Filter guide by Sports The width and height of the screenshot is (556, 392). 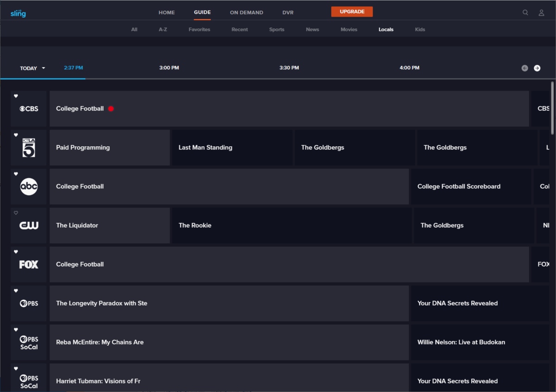point(277,29)
